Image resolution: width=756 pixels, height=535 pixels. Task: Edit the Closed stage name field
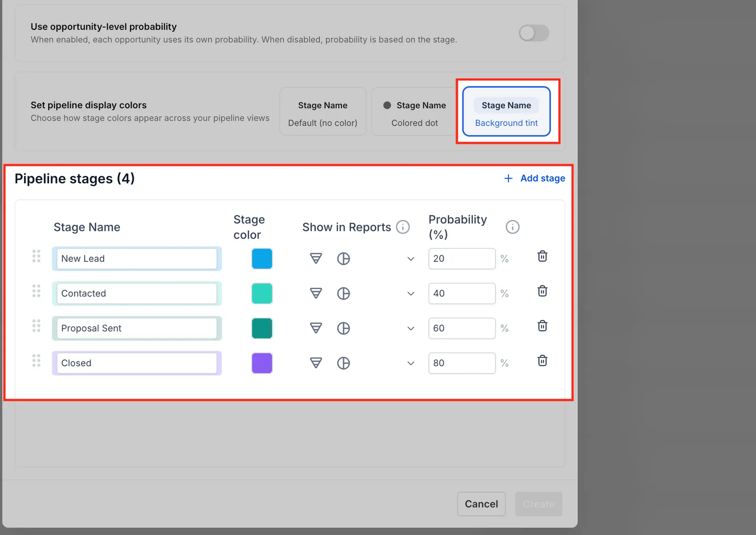(137, 363)
